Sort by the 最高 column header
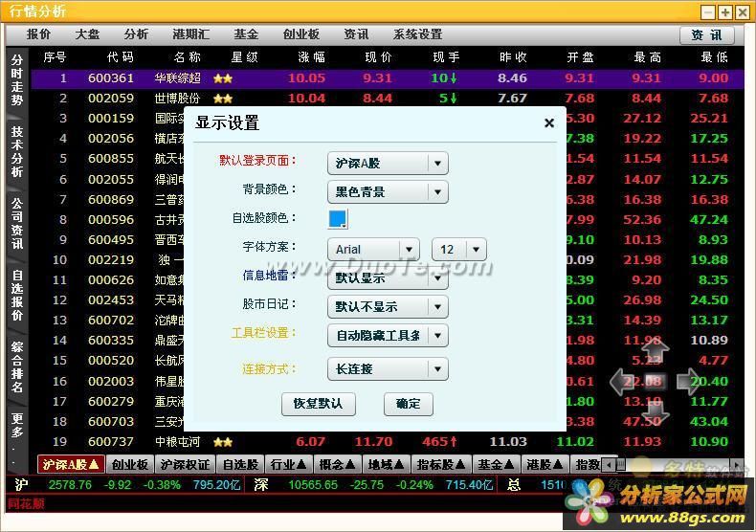Image resolution: width=756 pixels, height=532 pixels. (647, 57)
